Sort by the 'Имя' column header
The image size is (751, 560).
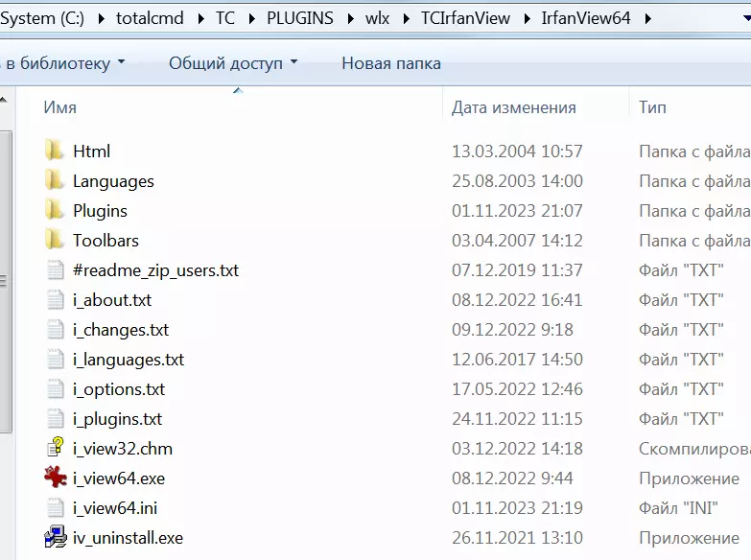(60, 107)
